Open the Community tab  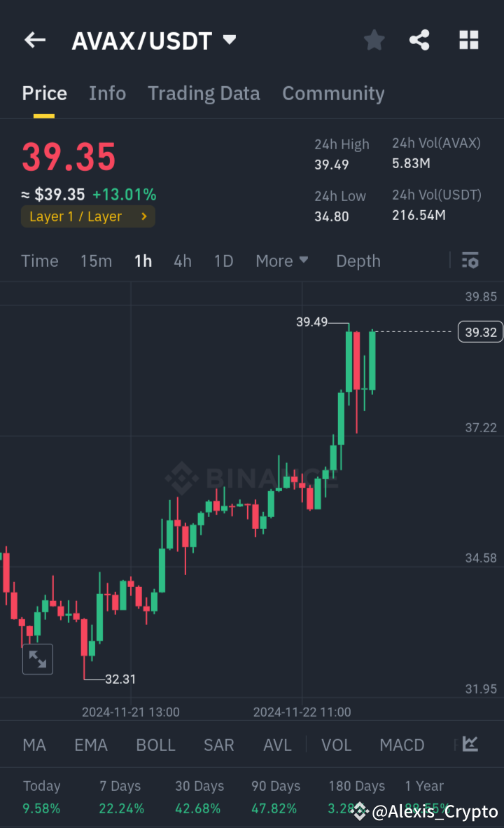click(x=333, y=93)
